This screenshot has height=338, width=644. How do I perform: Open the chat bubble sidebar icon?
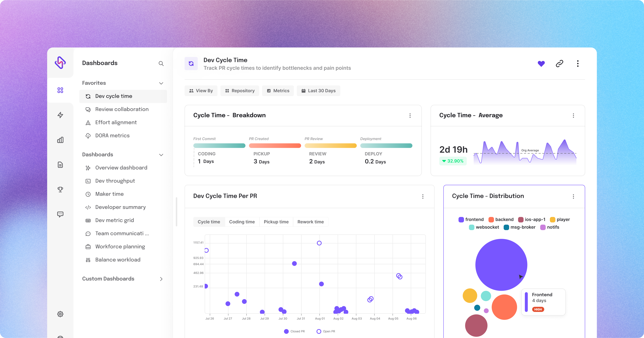pos(60,214)
